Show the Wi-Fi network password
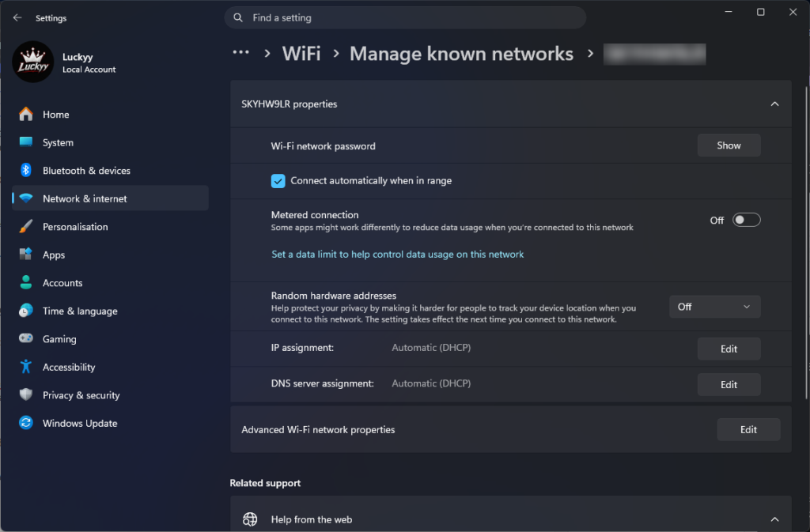The height and width of the screenshot is (532, 810). click(x=729, y=145)
